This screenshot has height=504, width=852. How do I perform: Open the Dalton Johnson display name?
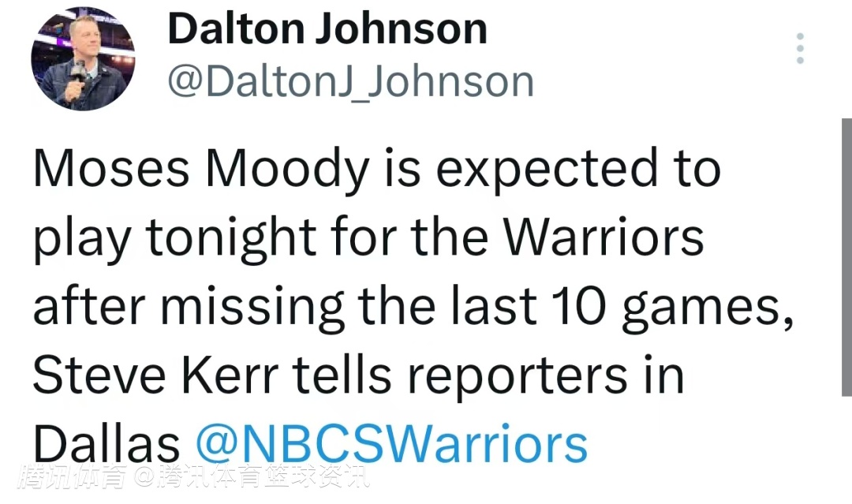(x=327, y=29)
